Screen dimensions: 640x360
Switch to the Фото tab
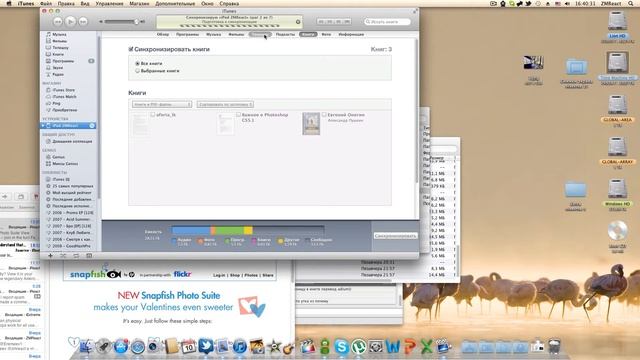point(326,34)
